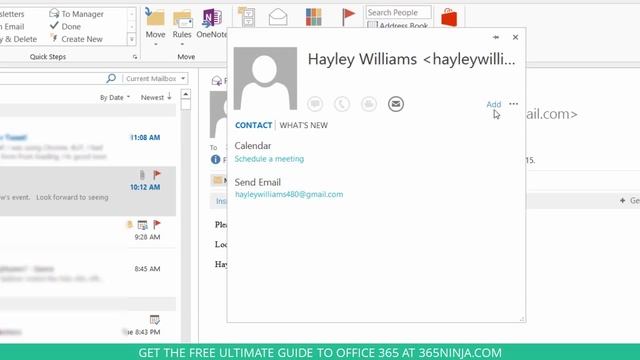Image resolution: width=640 pixels, height=360 pixels.
Task: Click the flag on 10:12 AM message
Action: click(157, 175)
